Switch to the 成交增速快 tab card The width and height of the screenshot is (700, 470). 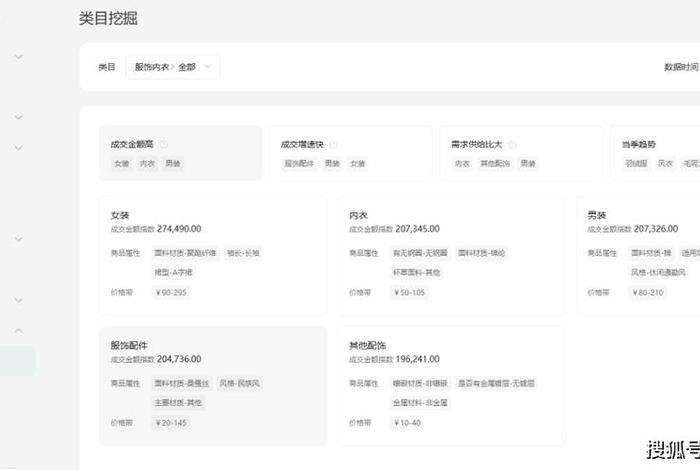(351, 153)
